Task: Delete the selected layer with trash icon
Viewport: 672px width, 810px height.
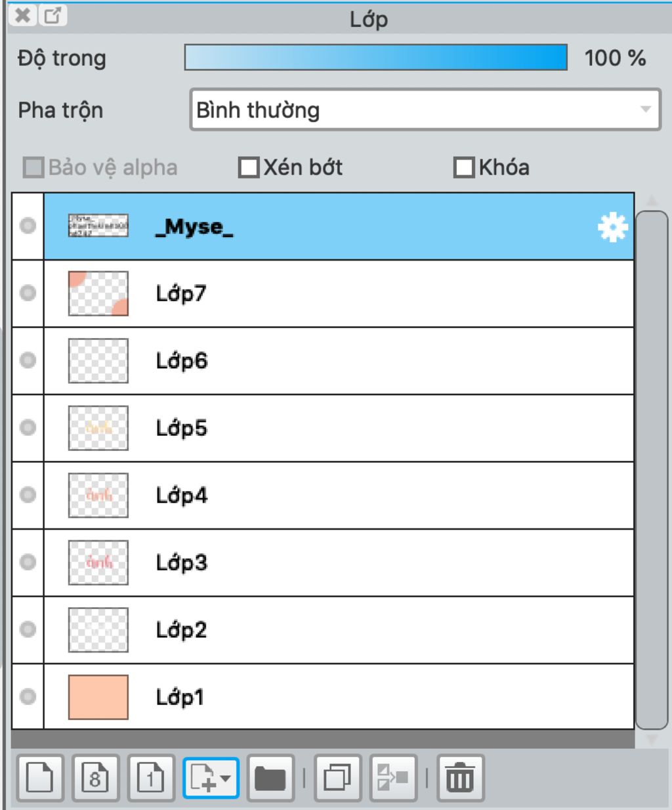Action: (x=460, y=778)
